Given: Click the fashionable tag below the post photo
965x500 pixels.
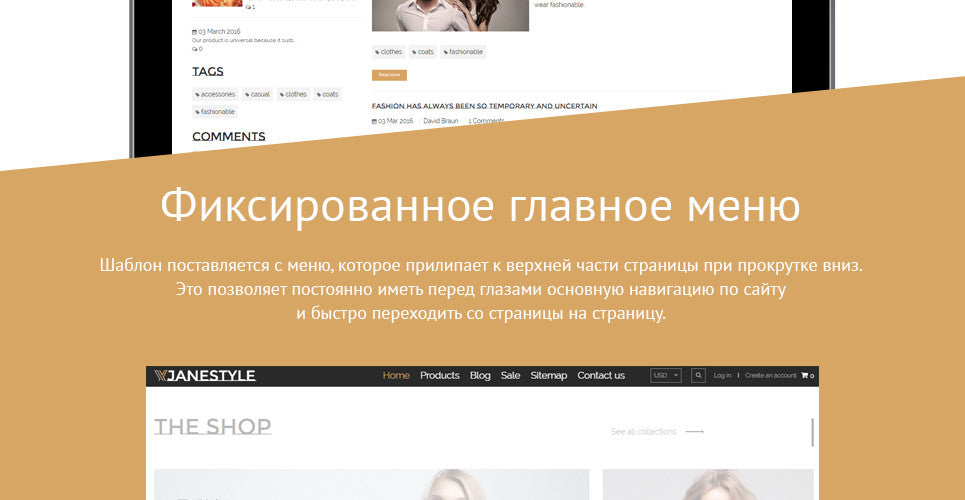Looking at the screenshot, I should click(x=463, y=52).
